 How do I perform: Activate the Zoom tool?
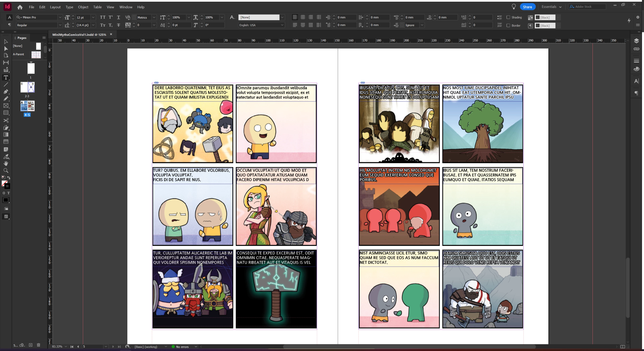(x=6, y=171)
